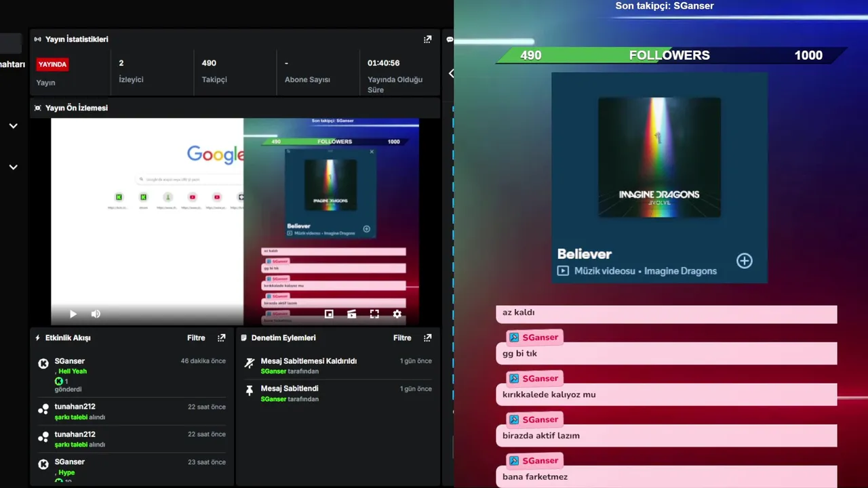Click the '23 saat önce' timestamp
The height and width of the screenshot is (488, 868).
pos(207,462)
